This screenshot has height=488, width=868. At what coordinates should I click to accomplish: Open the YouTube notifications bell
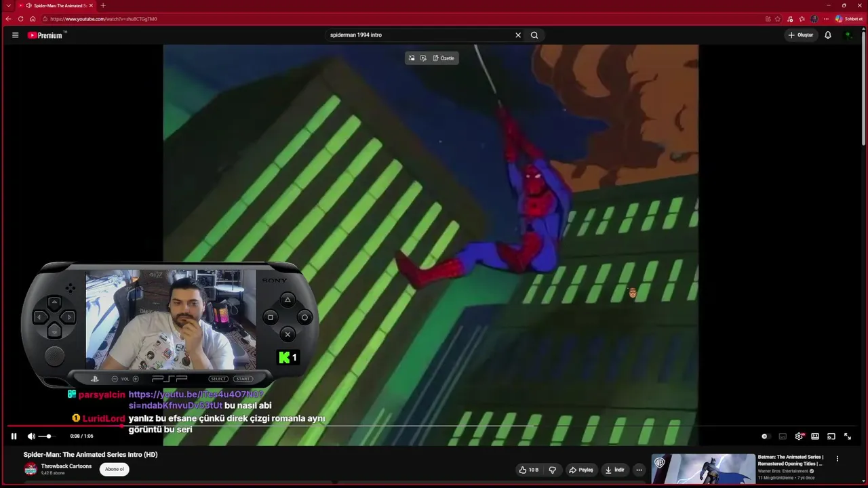pos(828,35)
